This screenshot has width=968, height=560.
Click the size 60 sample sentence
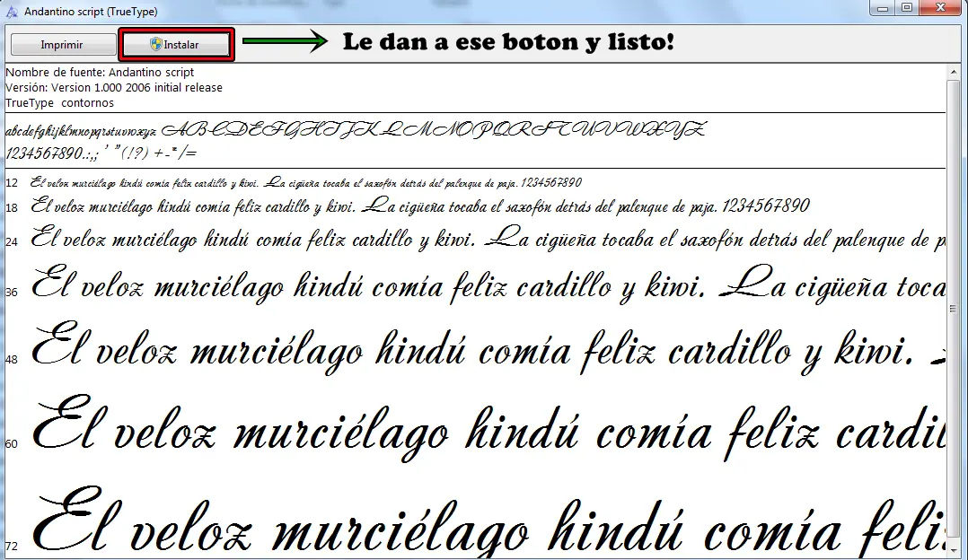[488, 430]
